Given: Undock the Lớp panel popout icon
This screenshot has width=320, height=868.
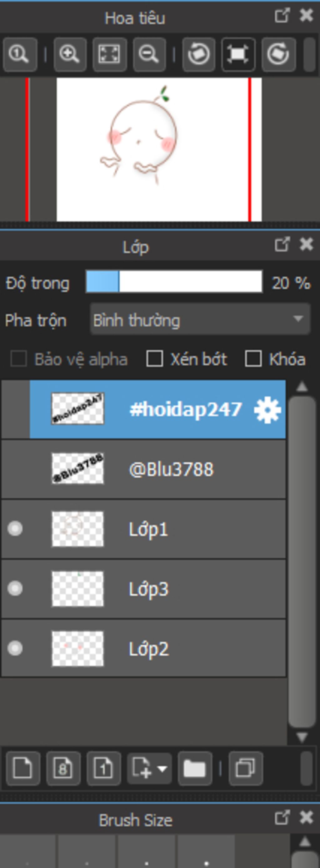Looking at the screenshot, I should click(x=282, y=244).
